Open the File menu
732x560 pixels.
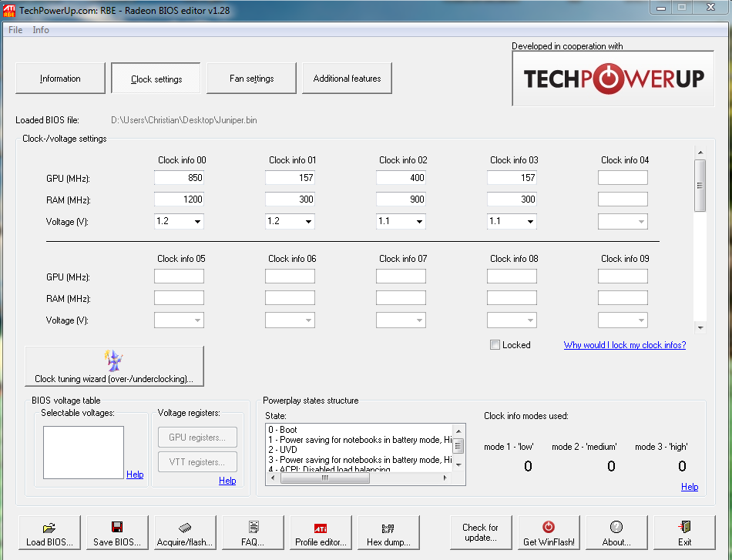15,30
